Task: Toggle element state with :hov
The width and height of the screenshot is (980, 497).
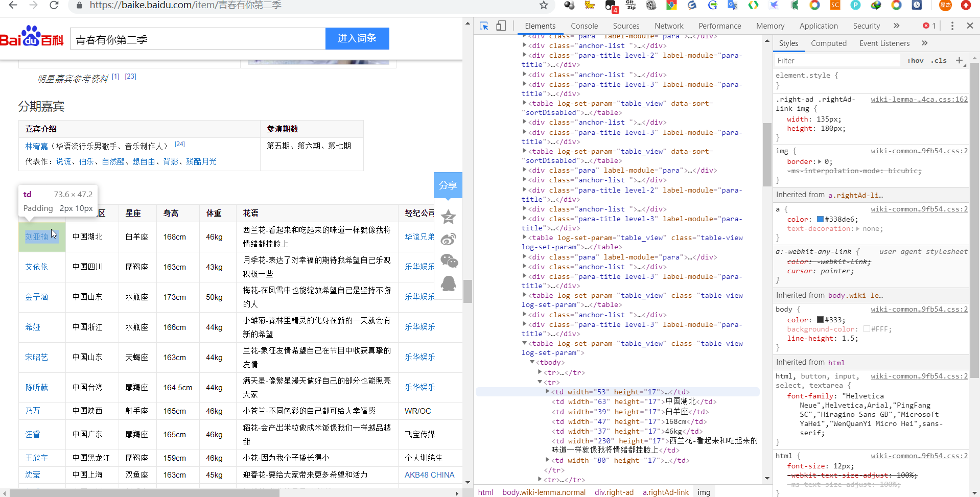Action: pos(915,60)
